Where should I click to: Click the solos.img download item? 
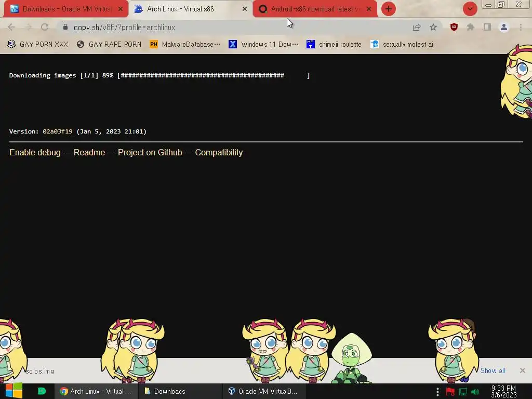click(39, 371)
